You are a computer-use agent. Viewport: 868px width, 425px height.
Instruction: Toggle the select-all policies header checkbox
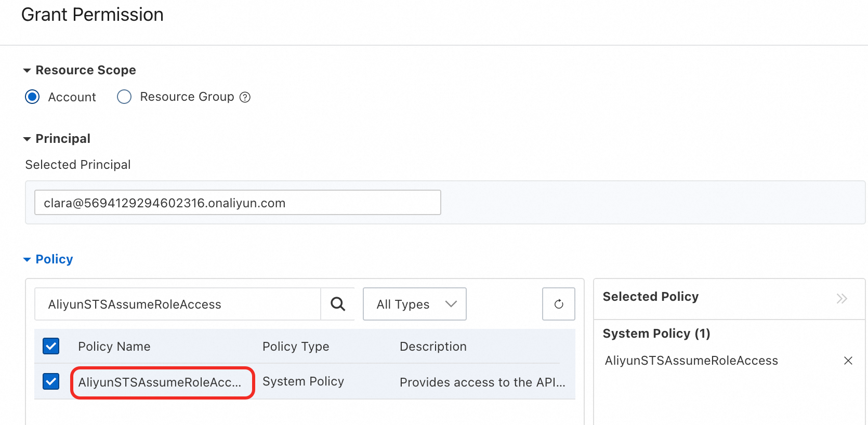tap(51, 346)
